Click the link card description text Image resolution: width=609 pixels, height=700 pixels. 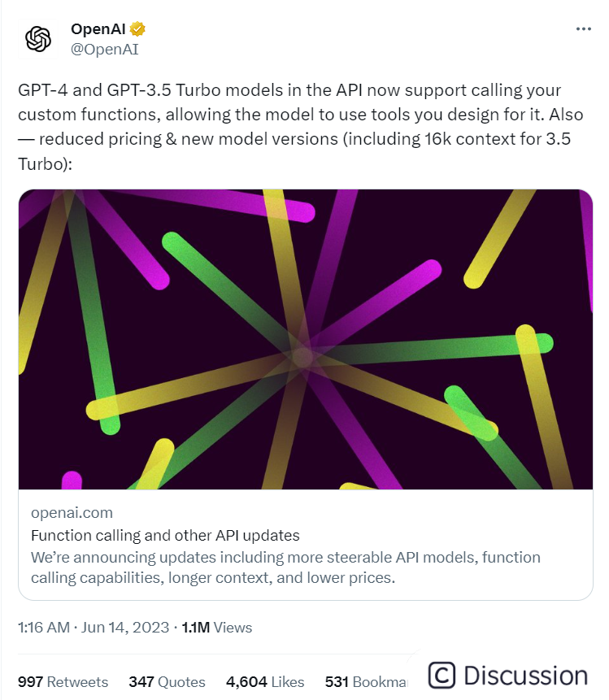click(285, 567)
